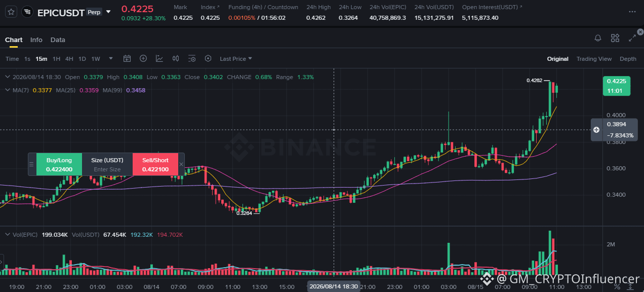Collapse the Vol(EPIC) indicator chevron
This screenshot has height=292, width=644.
(x=7, y=235)
